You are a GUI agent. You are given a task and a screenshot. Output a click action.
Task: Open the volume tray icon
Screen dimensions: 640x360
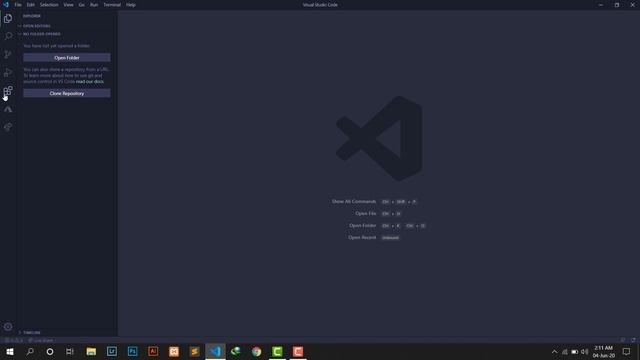coord(584,352)
